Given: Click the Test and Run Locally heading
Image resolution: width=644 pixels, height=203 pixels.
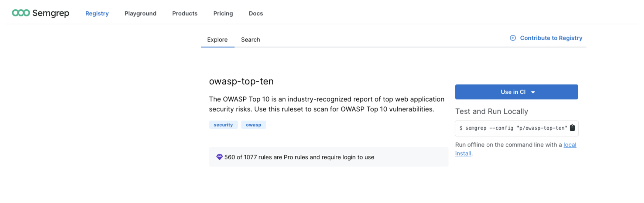Looking at the screenshot, I should click(x=492, y=111).
